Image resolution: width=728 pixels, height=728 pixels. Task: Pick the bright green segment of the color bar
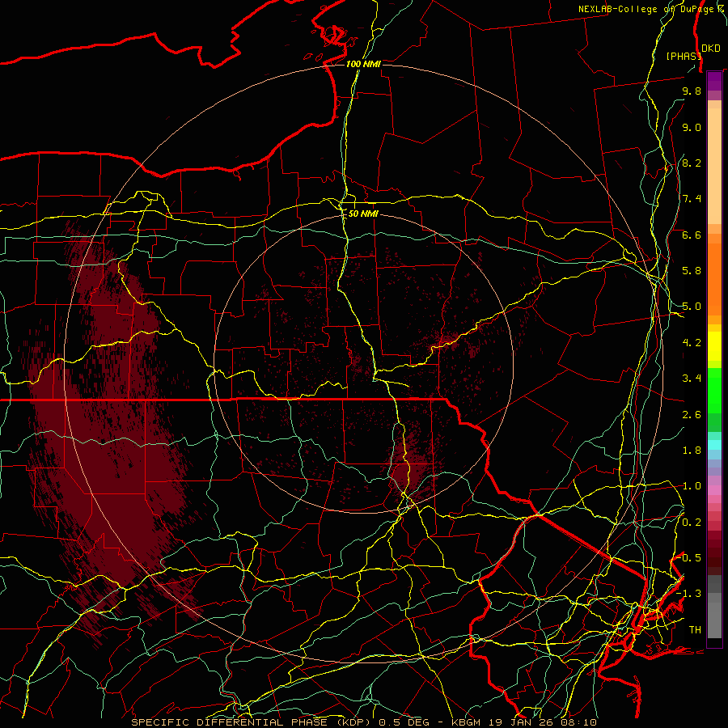714,390
